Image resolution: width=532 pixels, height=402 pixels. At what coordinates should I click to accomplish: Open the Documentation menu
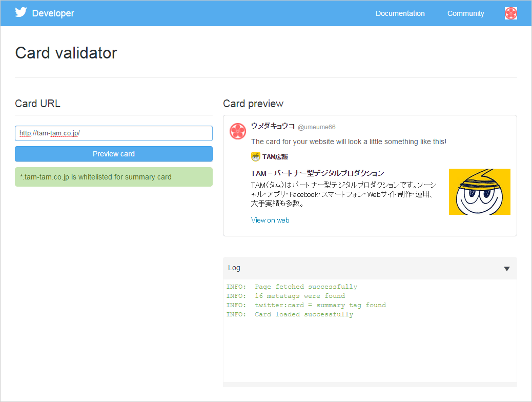coord(400,13)
